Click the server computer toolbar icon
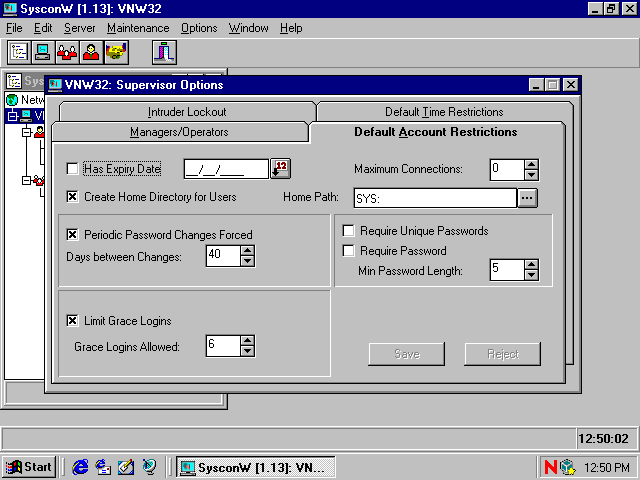Image resolution: width=640 pixels, height=480 pixels. 43,52
